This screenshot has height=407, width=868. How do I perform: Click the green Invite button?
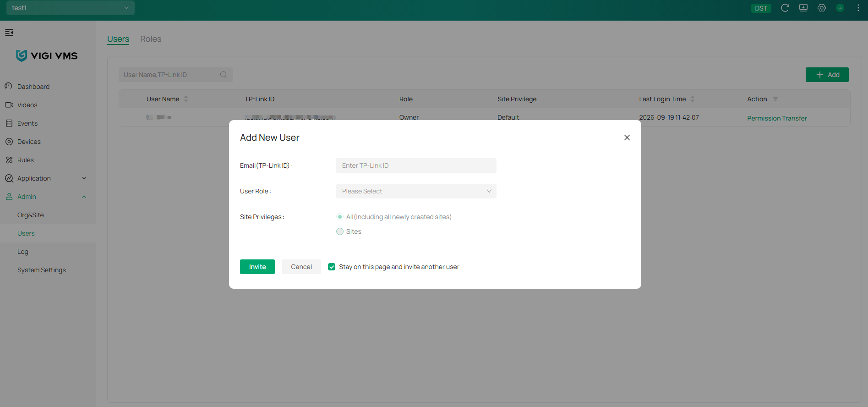(x=257, y=267)
